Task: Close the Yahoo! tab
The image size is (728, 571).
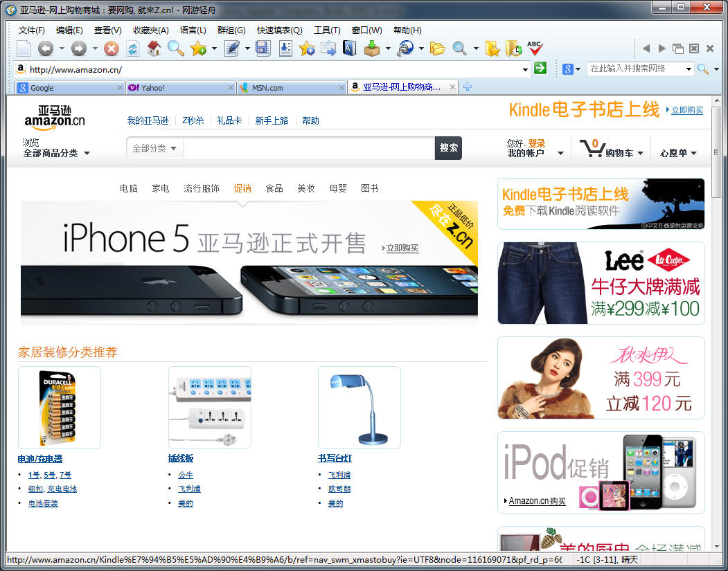Action: pyautogui.click(x=231, y=88)
